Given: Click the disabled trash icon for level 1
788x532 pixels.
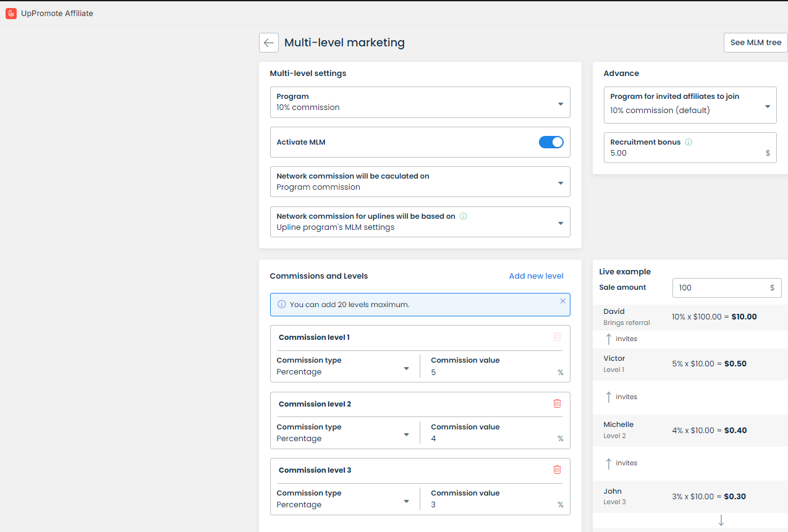Looking at the screenshot, I should coord(557,337).
